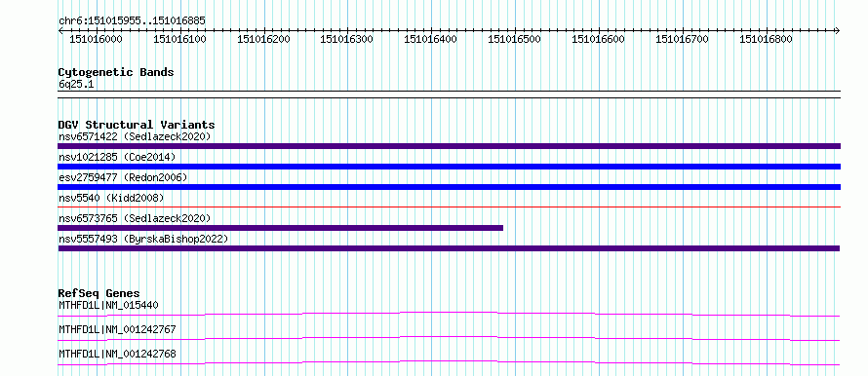Select the shorter nsv6573765 purple bar
This screenshot has width=868, height=376.
click(x=280, y=228)
